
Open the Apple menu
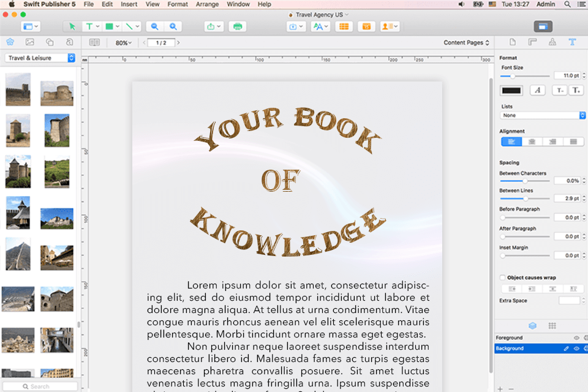pyautogui.click(x=12, y=4)
